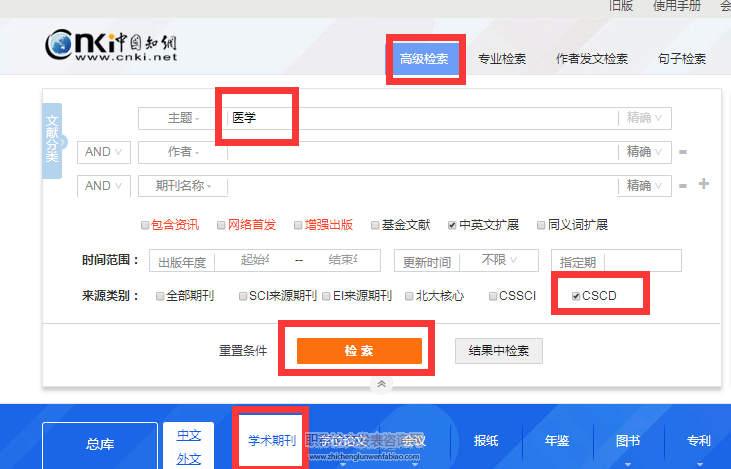Check CSSCI checkbox
Viewport: 731px width, 469px height.
(493, 297)
